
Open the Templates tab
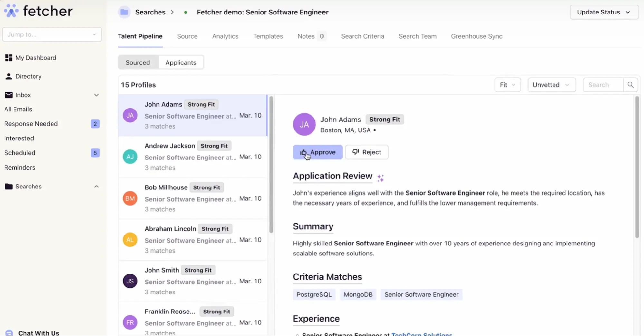click(268, 36)
